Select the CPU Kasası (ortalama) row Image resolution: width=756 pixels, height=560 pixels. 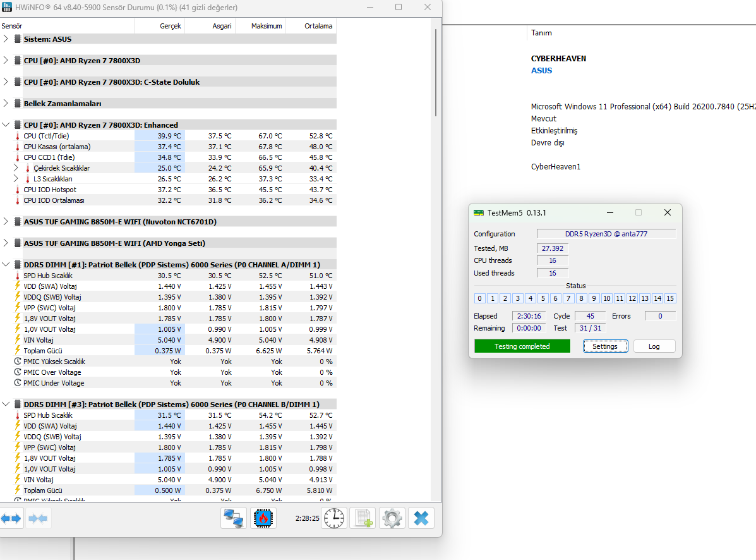[x=168, y=147]
